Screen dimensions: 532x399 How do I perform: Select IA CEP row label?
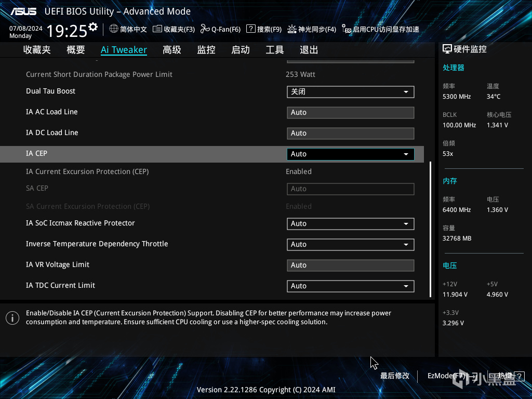pyautogui.click(x=37, y=153)
